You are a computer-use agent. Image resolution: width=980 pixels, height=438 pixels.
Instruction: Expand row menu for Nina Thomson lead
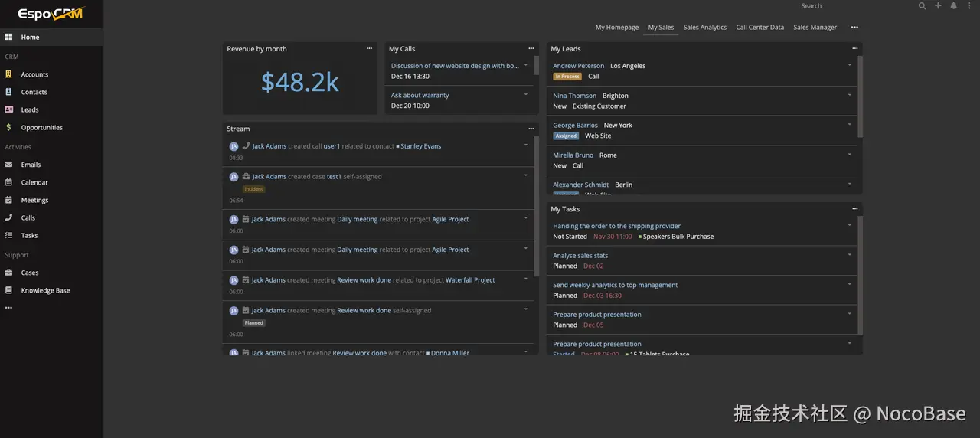850,95
